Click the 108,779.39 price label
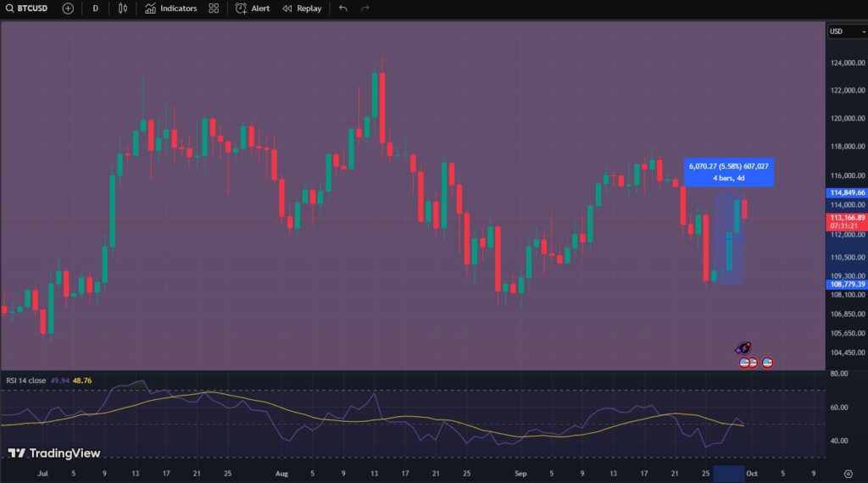This screenshot has width=868, height=483. tap(847, 285)
